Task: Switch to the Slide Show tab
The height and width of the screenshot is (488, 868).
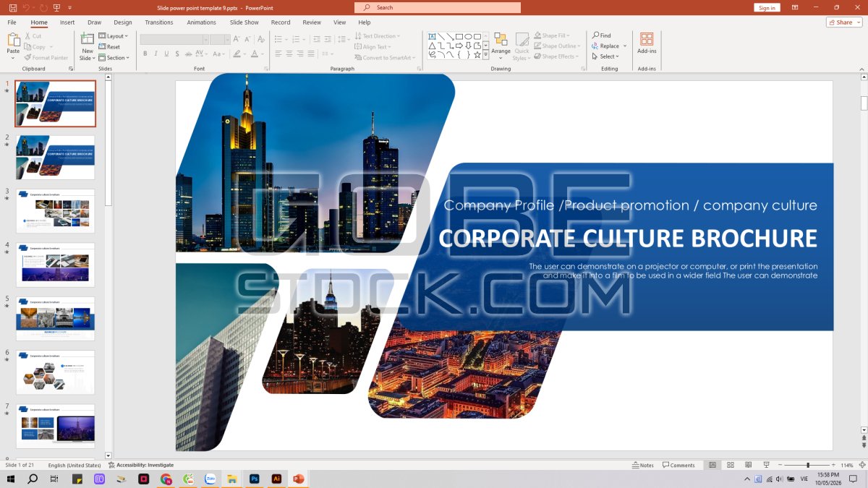Action: click(x=244, y=22)
